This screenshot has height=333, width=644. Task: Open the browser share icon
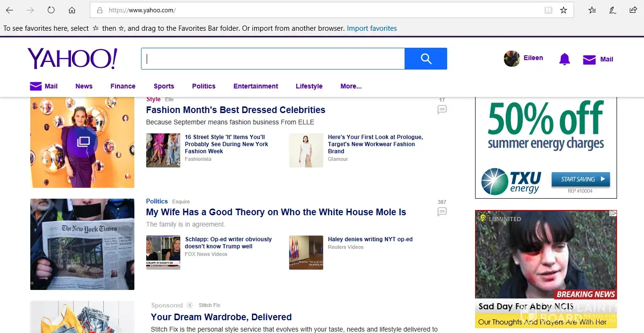click(x=633, y=10)
